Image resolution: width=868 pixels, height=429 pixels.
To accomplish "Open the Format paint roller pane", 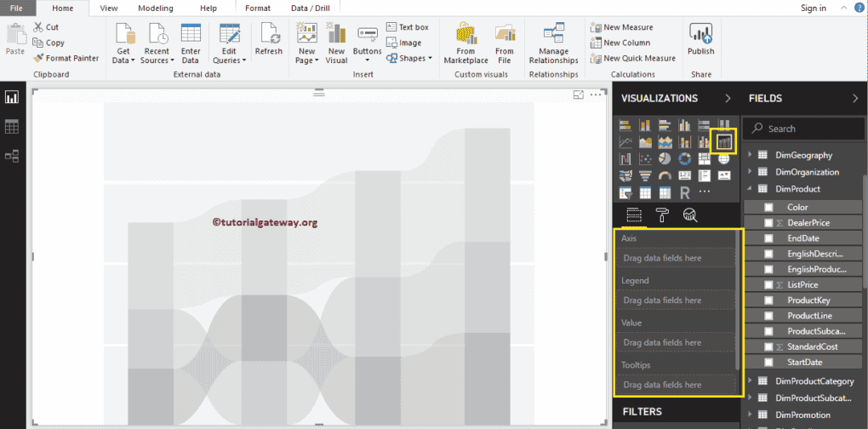I will tap(661, 214).
